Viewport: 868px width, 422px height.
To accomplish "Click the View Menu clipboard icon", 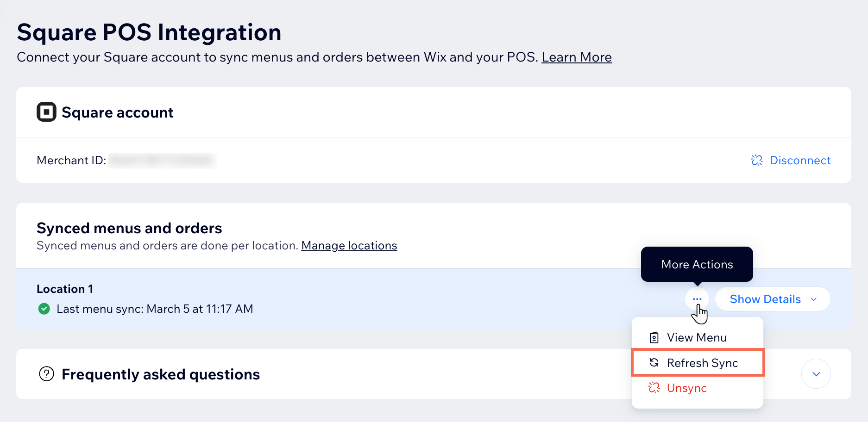I will [654, 337].
